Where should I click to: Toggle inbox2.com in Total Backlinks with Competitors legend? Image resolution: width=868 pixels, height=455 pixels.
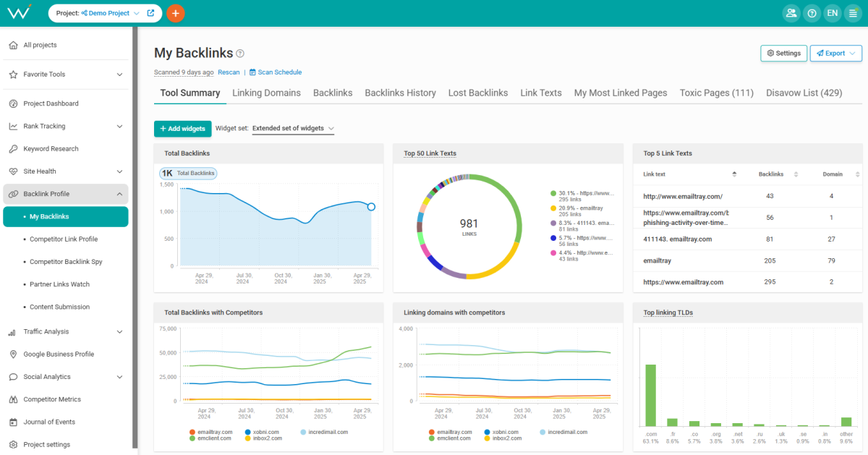pos(263,438)
